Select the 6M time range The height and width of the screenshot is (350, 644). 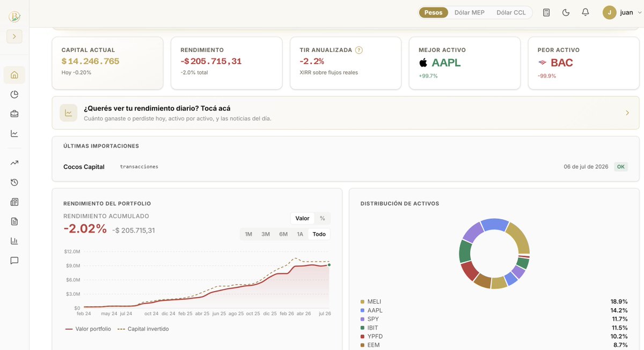pyautogui.click(x=283, y=234)
